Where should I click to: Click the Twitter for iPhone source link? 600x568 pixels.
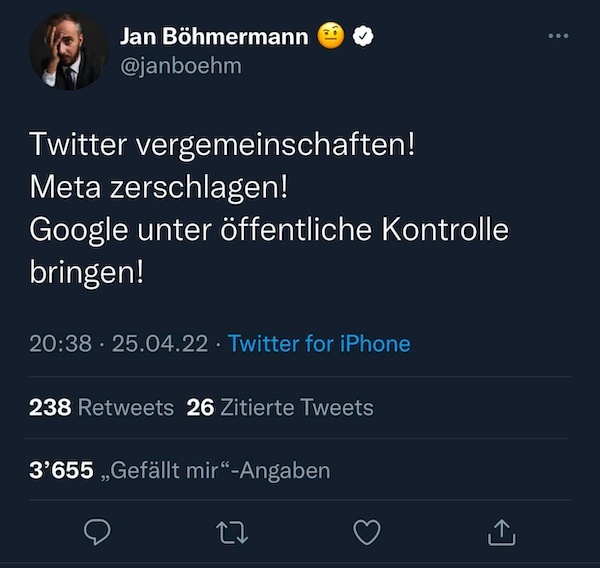point(319,343)
